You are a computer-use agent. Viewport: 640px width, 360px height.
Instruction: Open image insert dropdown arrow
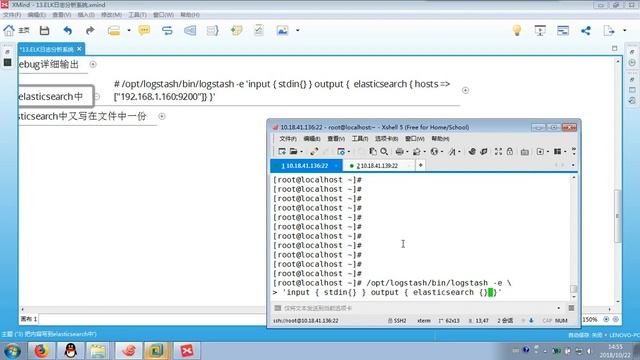[x=298, y=31]
